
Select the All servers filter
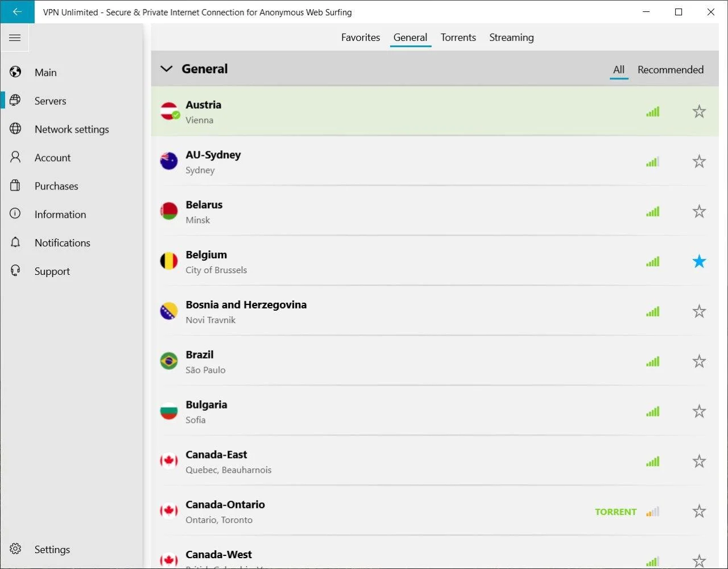(619, 69)
